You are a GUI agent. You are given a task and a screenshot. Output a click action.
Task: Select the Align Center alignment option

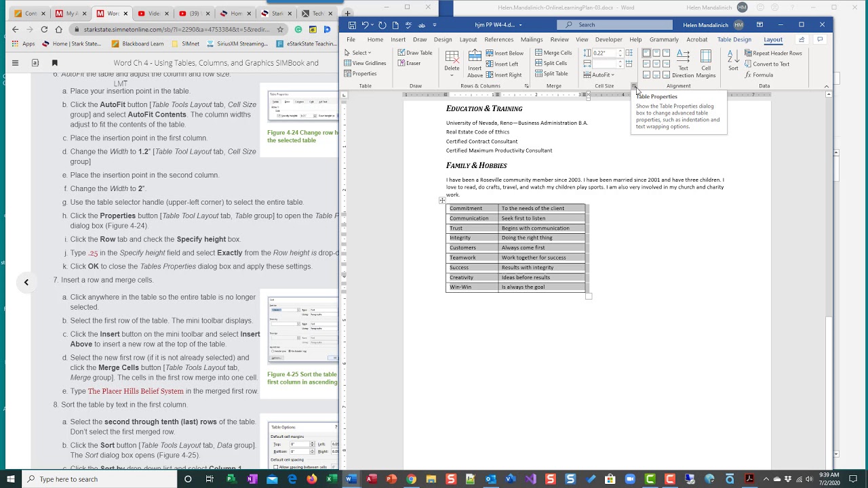(x=656, y=64)
